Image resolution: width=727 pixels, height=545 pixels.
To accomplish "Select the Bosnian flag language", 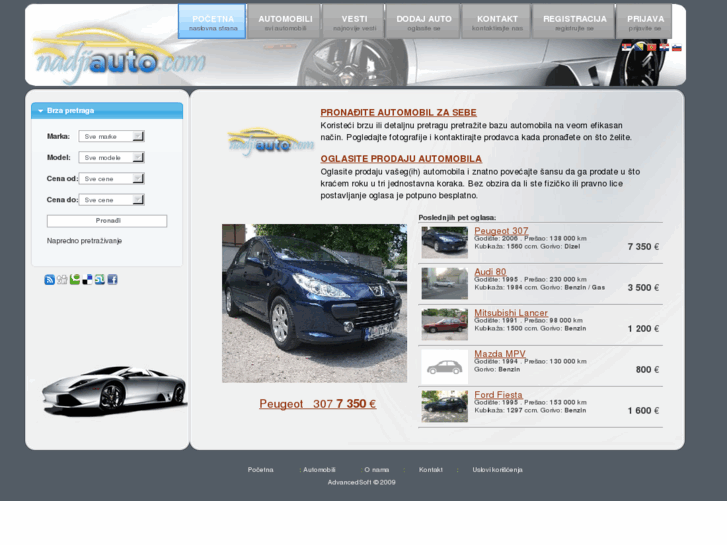I will coord(639,47).
